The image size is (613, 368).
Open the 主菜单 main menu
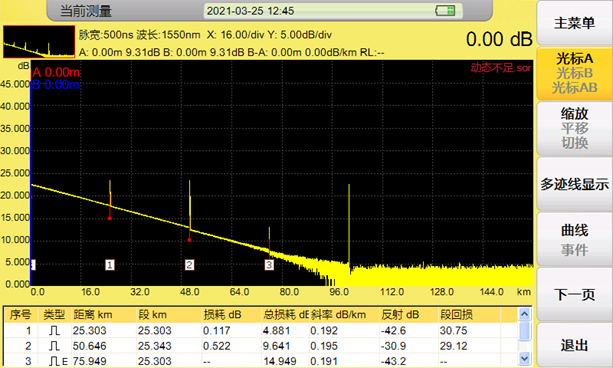pyautogui.click(x=574, y=23)
